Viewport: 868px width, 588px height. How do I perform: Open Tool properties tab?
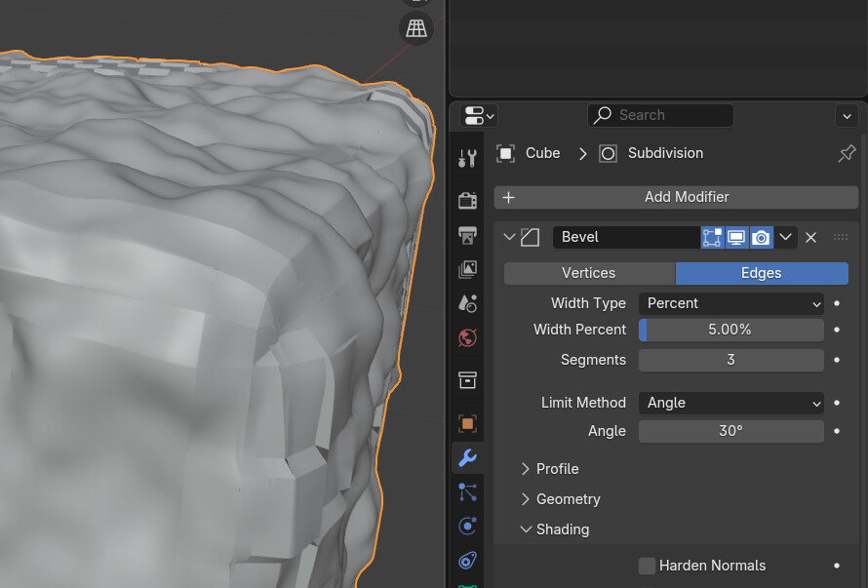click(x=468, y=158)
